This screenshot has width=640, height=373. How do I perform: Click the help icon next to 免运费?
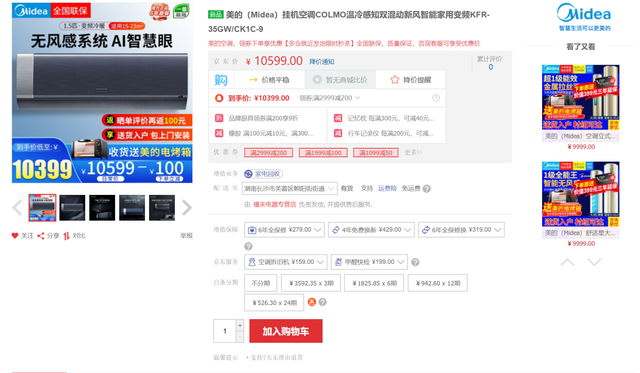coord(427,189)
